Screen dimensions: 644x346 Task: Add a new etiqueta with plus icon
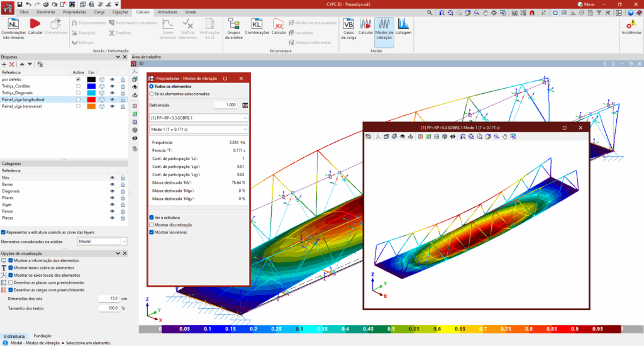tap(4, 64)
